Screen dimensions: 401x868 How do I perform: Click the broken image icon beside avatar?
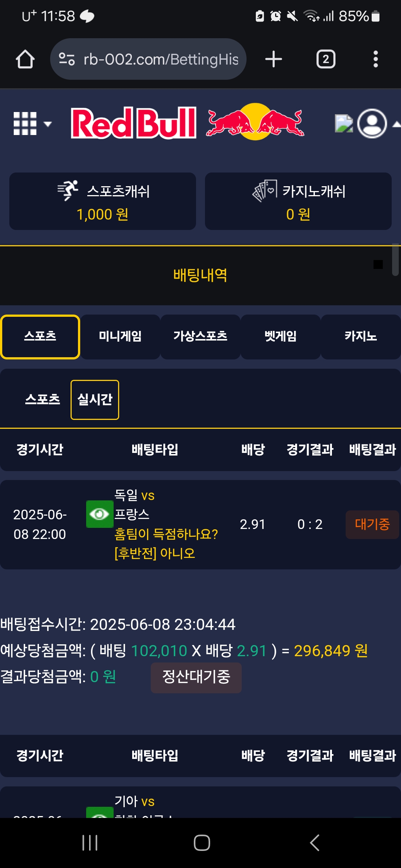(344, 123)
